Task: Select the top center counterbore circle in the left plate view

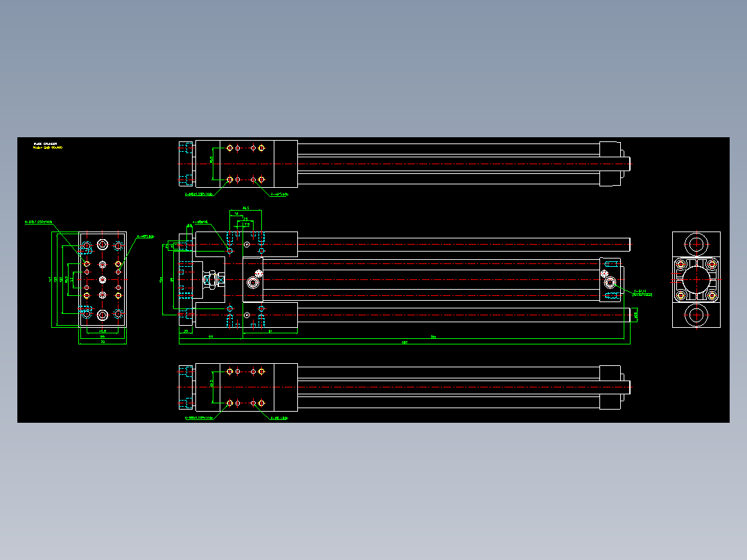Action: pyautogui.click(x=103, y=245)
